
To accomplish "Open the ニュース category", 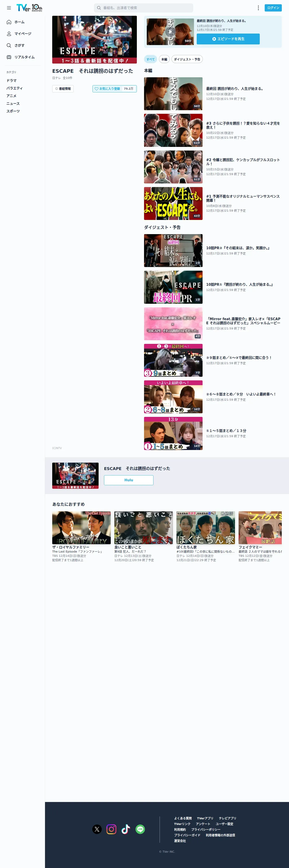I will tap(13, 104).
